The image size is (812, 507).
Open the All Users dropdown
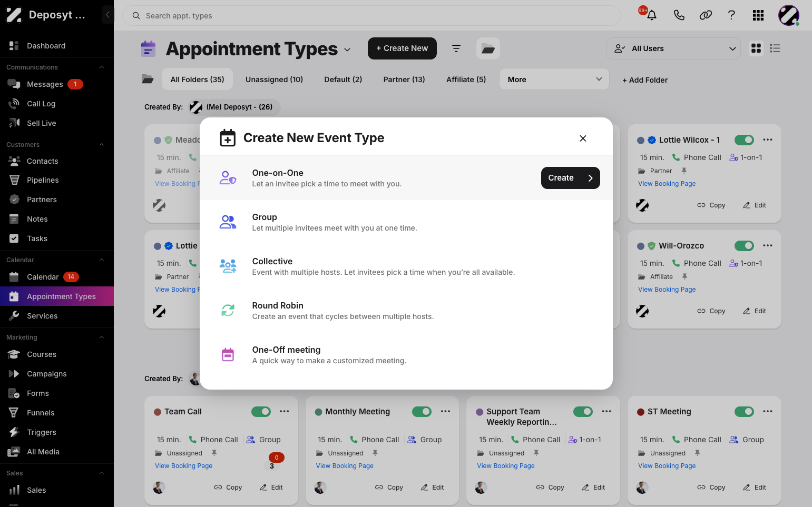pos(673,48)
